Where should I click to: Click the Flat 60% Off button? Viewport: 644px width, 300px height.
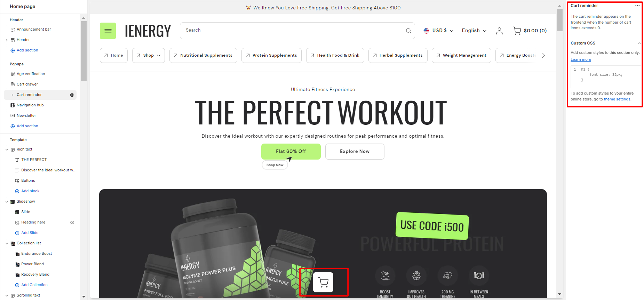291,152
